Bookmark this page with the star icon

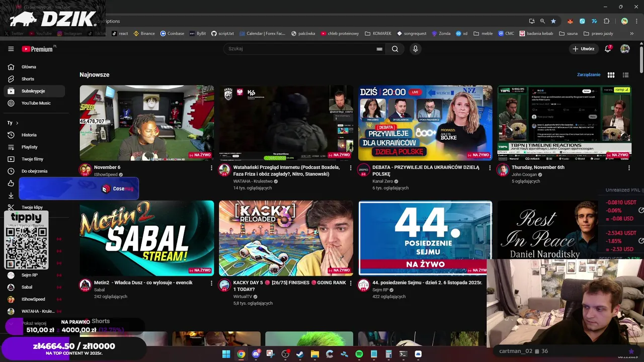pos(553,21)
